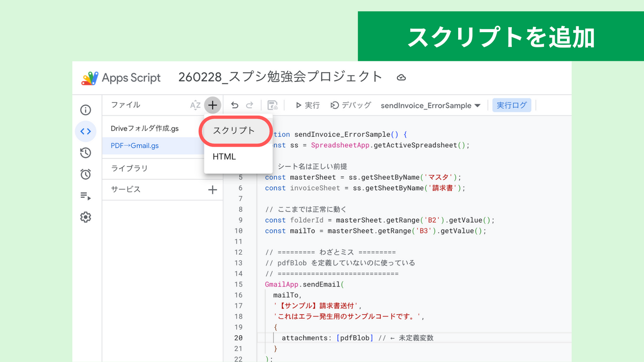
Task: Click the const masterSheet code line
Action: (x=363, y=177)
